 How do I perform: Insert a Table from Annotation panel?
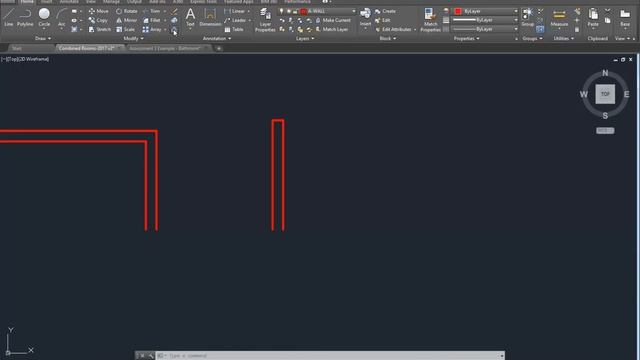(x=234, y=29)
